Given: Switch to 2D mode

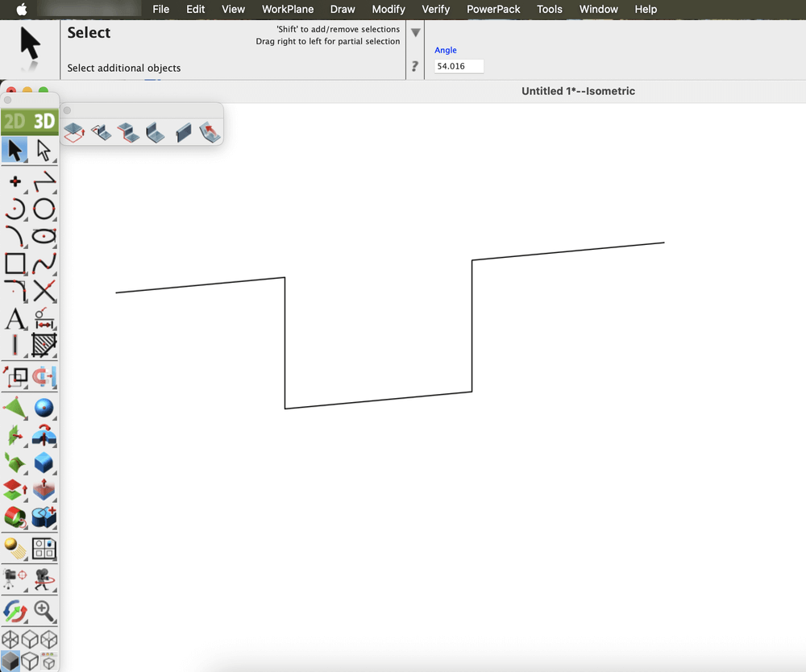Looking at the screenshot, I should (15, 122).
